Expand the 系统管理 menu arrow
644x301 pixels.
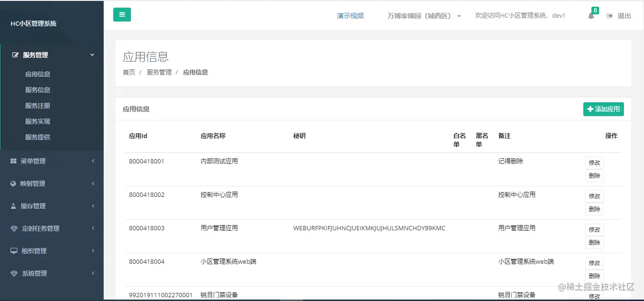93,273
